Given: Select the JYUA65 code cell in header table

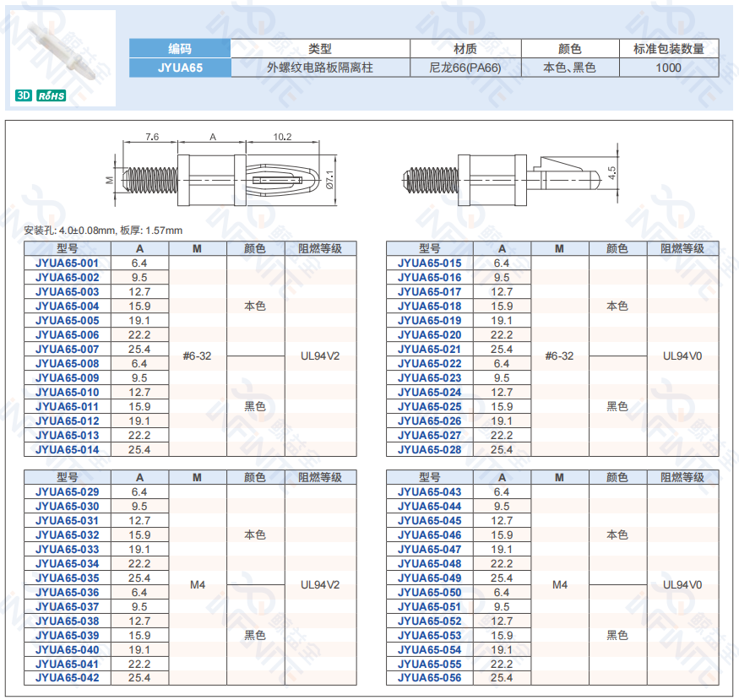Looking at the screenshot, I should [180, 68].
